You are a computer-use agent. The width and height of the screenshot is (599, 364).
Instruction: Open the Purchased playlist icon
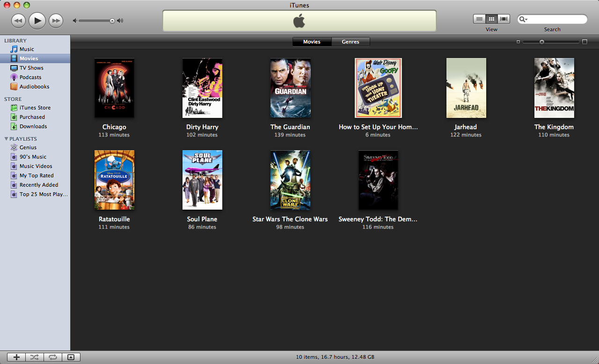coord(14,117)
